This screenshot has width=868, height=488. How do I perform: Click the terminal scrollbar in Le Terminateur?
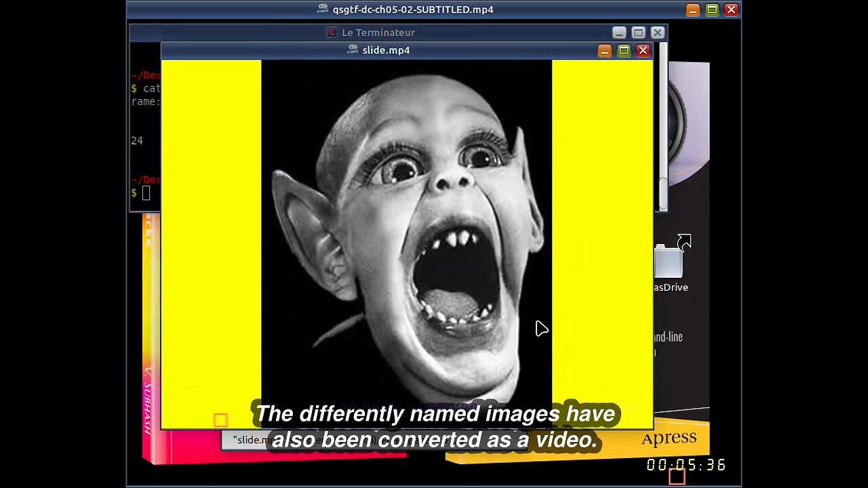click(x=663, y=193)
